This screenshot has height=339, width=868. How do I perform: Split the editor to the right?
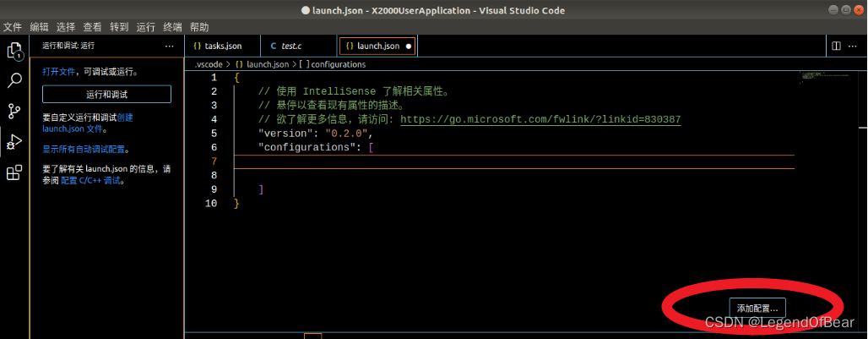coord(837,46)
